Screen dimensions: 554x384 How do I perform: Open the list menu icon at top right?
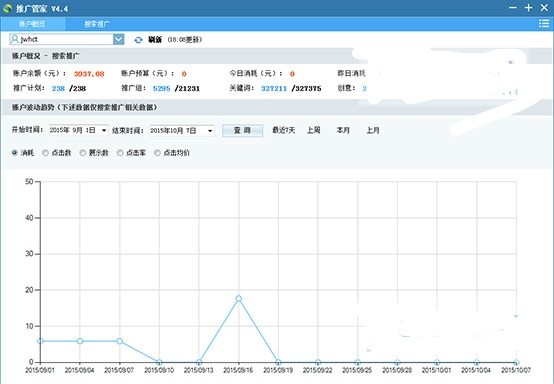coord(544,23)
